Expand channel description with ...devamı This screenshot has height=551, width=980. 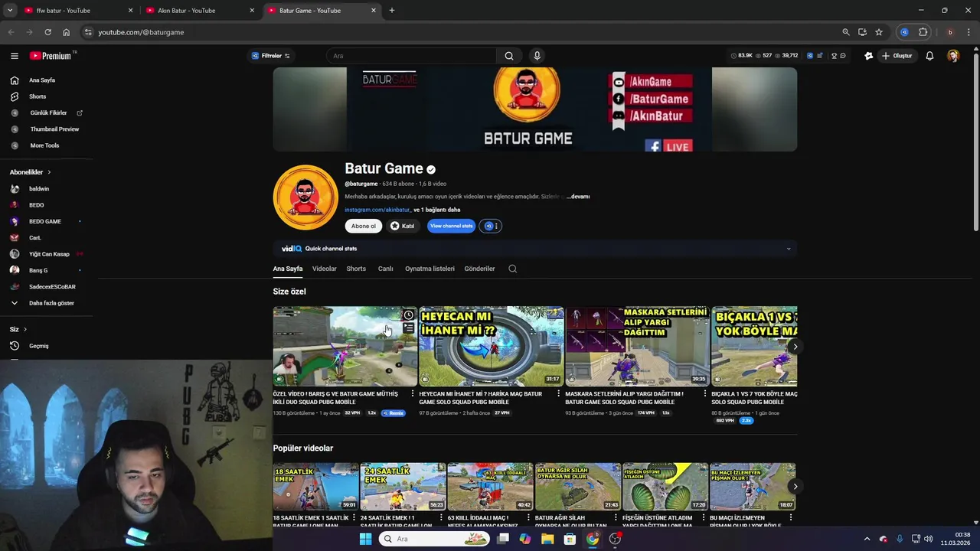point(578,197)
